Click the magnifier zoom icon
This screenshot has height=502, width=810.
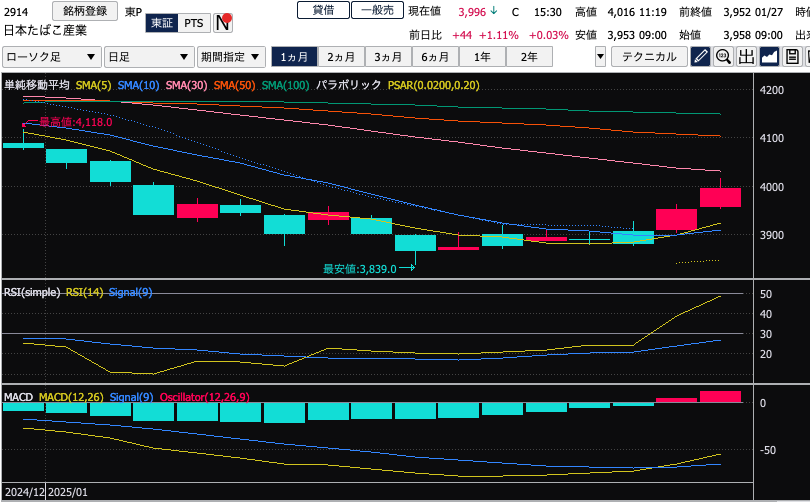(724, 56)
